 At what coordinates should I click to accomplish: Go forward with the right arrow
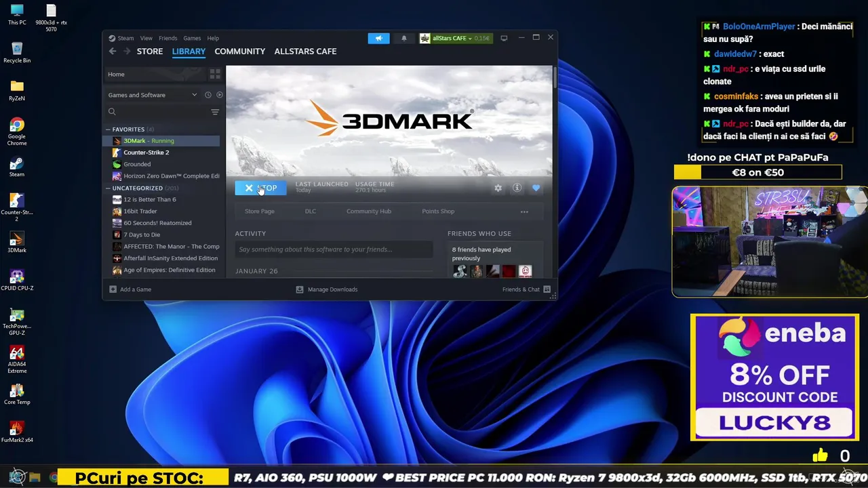(x=126, y=52)
